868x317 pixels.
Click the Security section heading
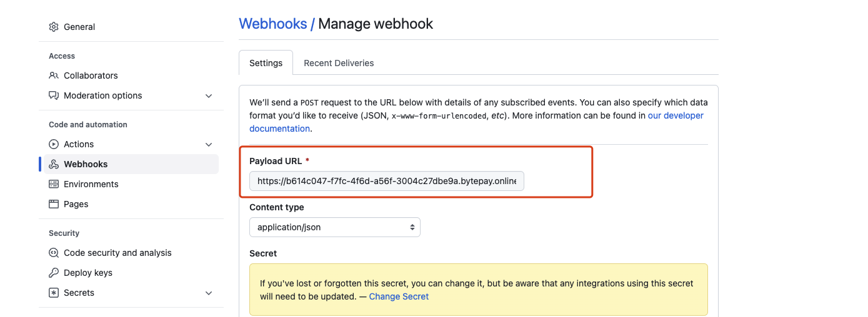(x=64, y=233)
